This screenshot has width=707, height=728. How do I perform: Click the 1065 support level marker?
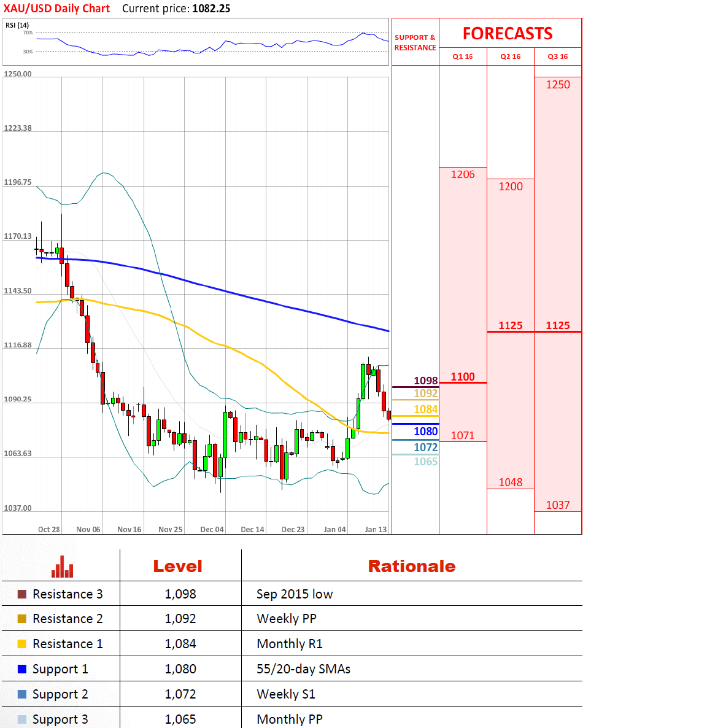pos(426,462)
